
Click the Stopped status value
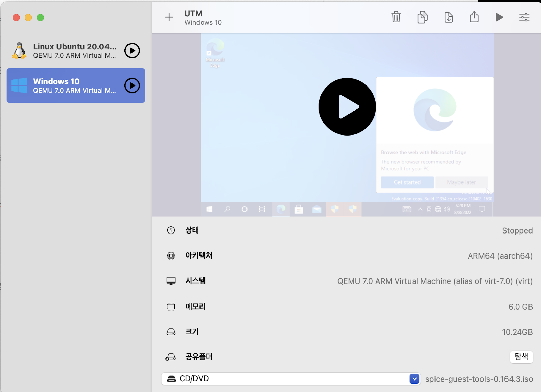coord(517,231)
